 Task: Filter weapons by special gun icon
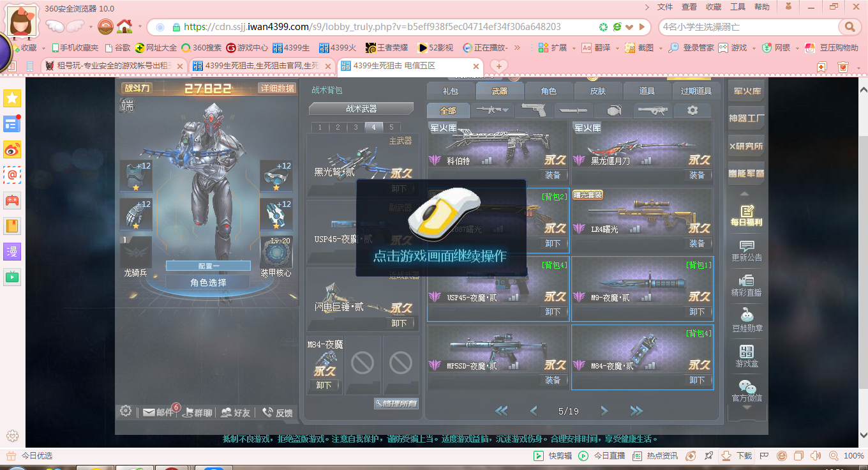click(652, 110)
